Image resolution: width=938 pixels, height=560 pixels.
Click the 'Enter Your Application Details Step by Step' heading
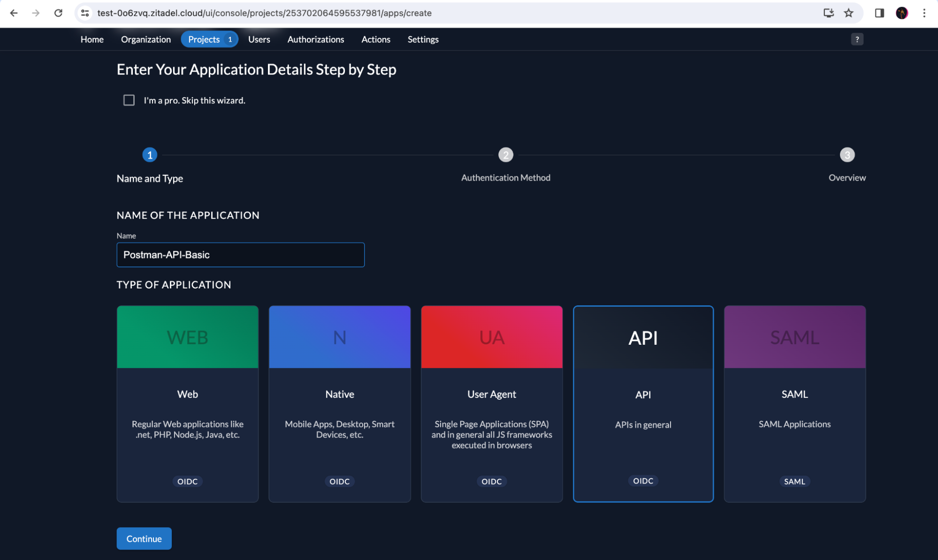tap(256, 69)
